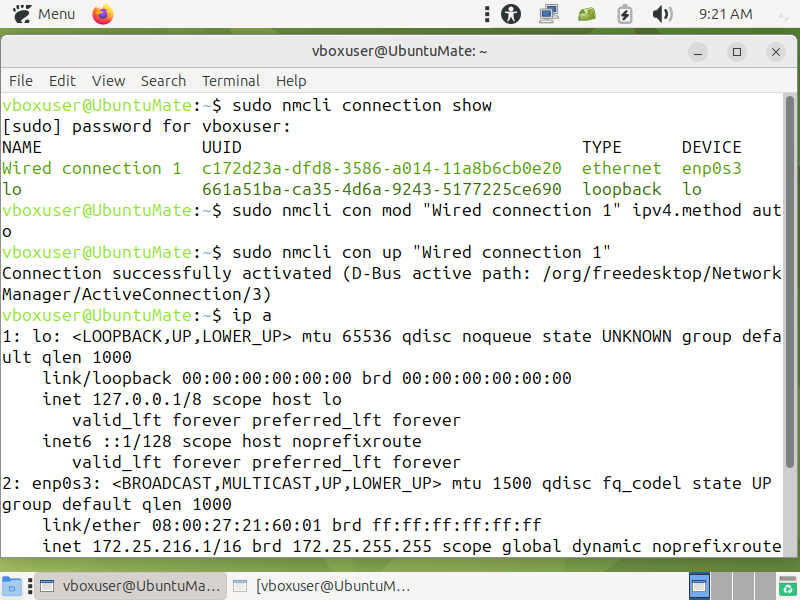Open the Terminal menu
This screenshot has width=800, height=600.
coord(231,81)
